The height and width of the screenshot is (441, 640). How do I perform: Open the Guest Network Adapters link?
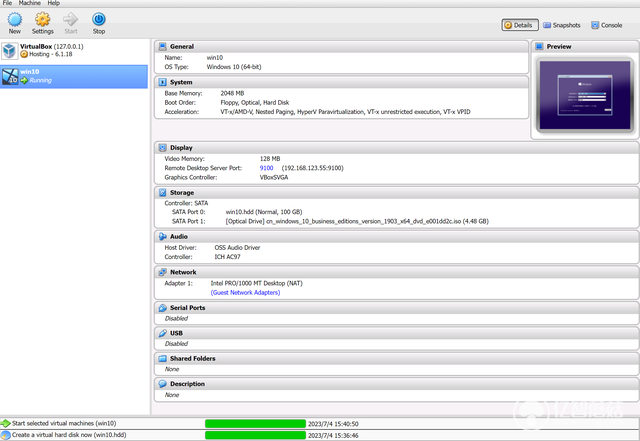(x=245, y=292)
